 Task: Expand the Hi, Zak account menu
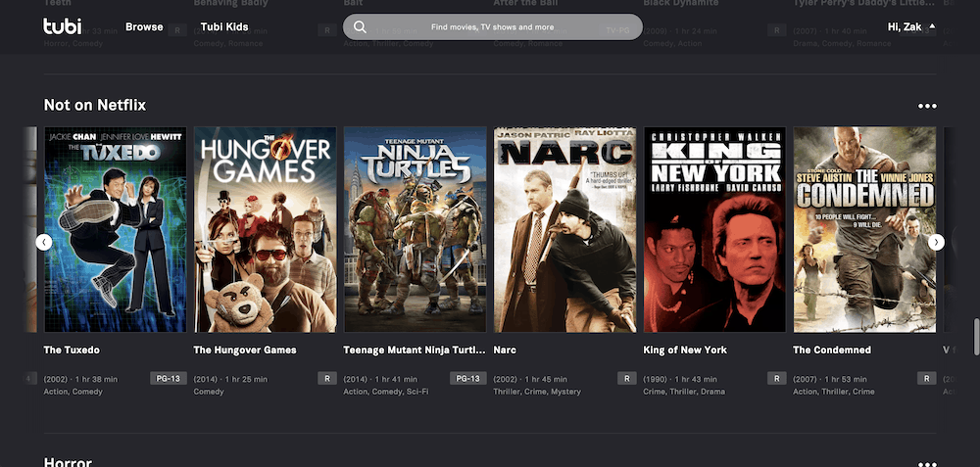(x=911, y=26)
